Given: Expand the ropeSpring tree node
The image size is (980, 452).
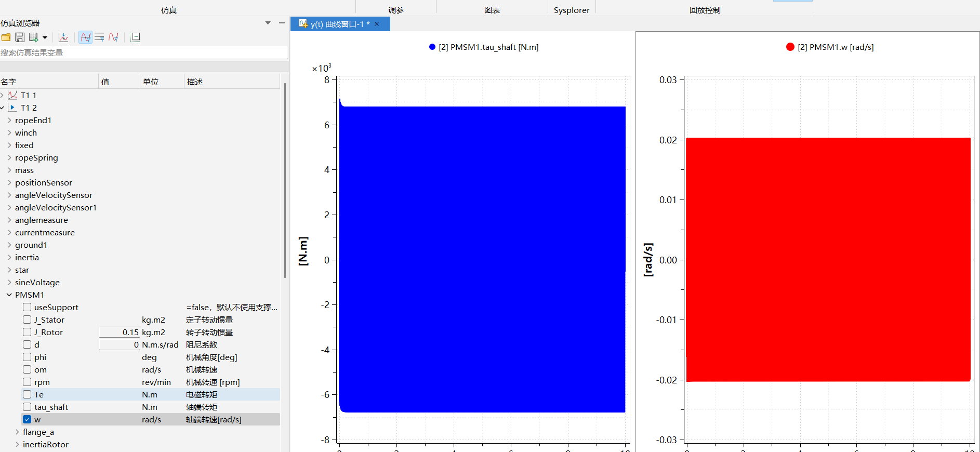Looking at the screenshot, I should click(x=9, y=157).
